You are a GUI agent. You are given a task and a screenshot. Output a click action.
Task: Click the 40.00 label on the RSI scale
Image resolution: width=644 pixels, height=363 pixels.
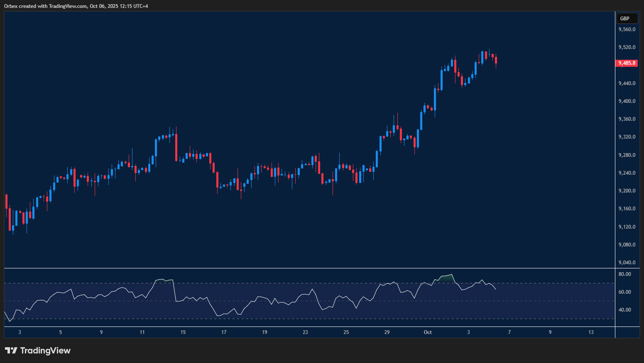pyautogui.click(x=624, y=310)
